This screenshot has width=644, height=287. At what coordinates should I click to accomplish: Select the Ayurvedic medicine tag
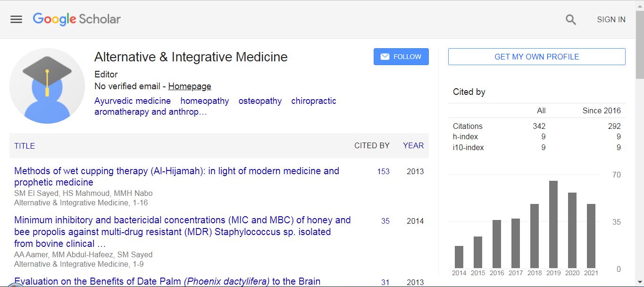coord(133,101)
